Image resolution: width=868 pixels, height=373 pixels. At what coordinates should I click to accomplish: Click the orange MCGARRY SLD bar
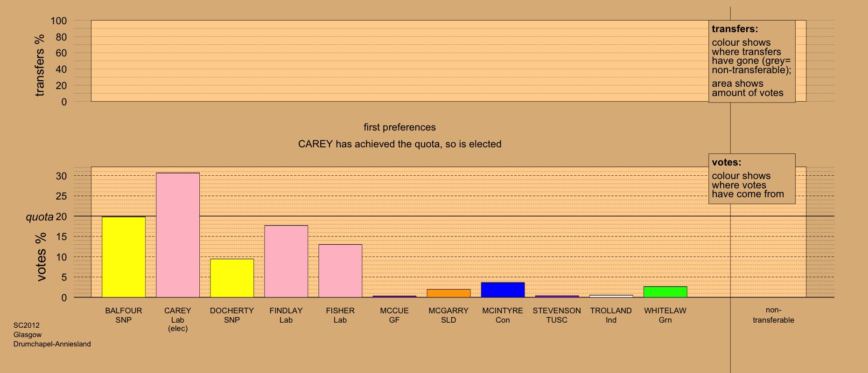pos(448,293)
